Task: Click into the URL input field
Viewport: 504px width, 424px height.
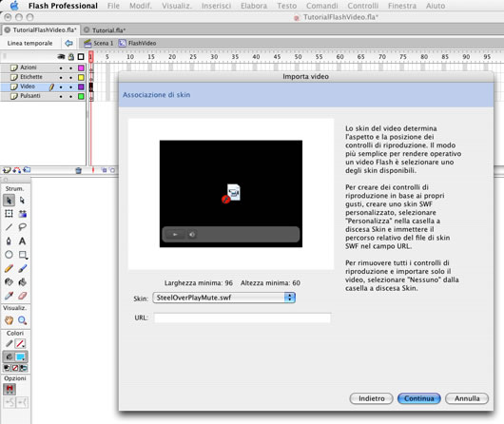Action: pos(242,318)
